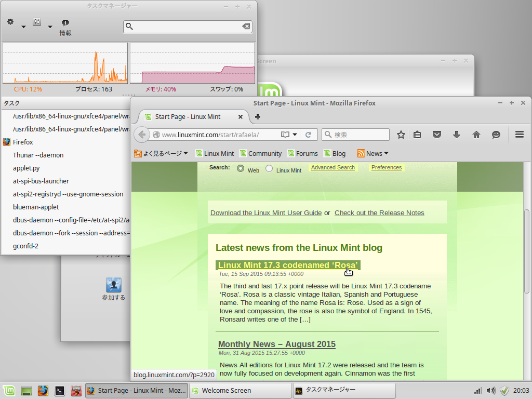Save page to Pocket
This screenshot has width=532, height=399.
coord(436,135)
